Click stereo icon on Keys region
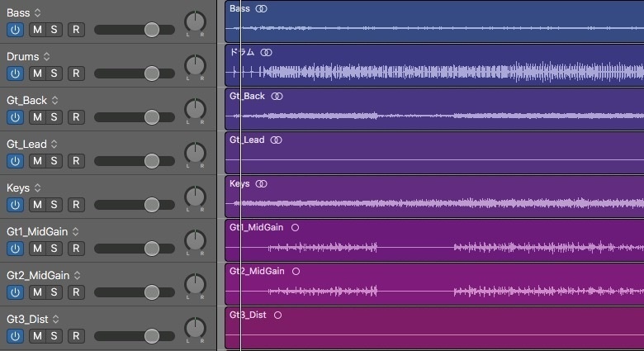Image resolution: width=644 pixels, height=351 pixels. tap(261, 183)
